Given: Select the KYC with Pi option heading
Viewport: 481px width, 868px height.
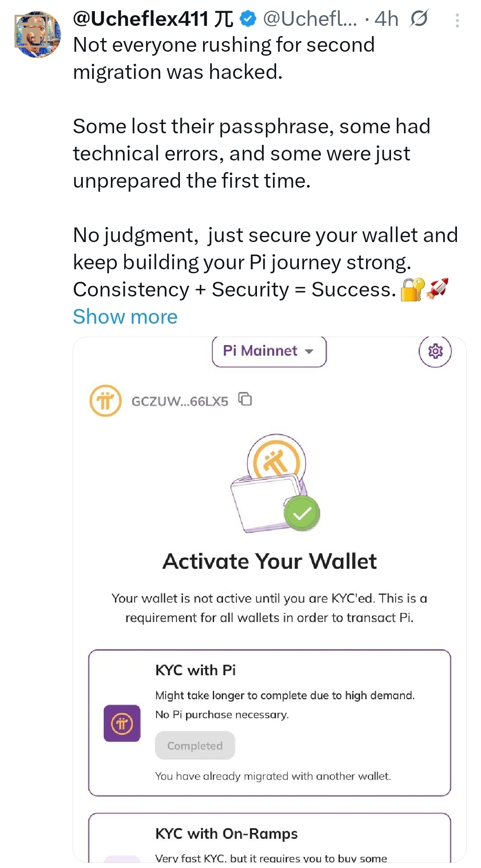Looking at the screenshot, I should pos(196,670).
